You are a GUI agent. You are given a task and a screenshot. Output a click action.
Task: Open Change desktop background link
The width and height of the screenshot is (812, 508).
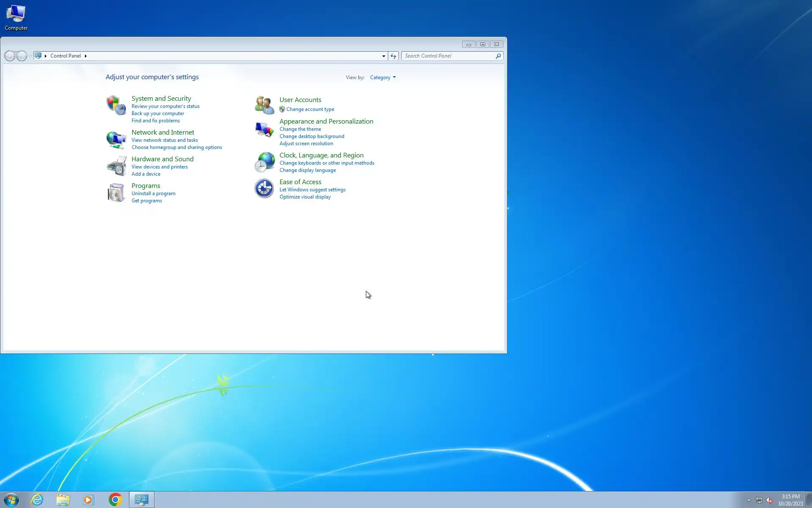[x=312, y=136]
